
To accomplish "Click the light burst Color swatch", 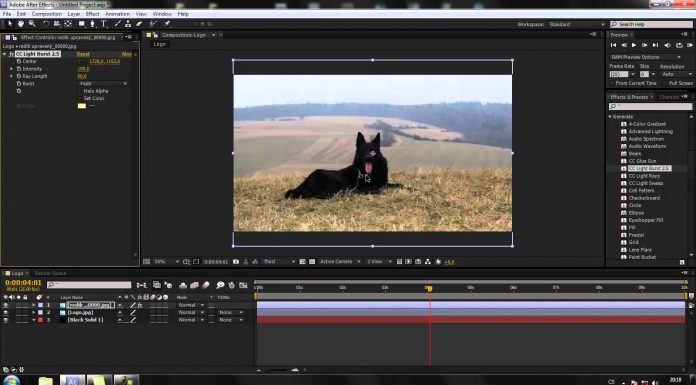I will [x=82, y=106].
